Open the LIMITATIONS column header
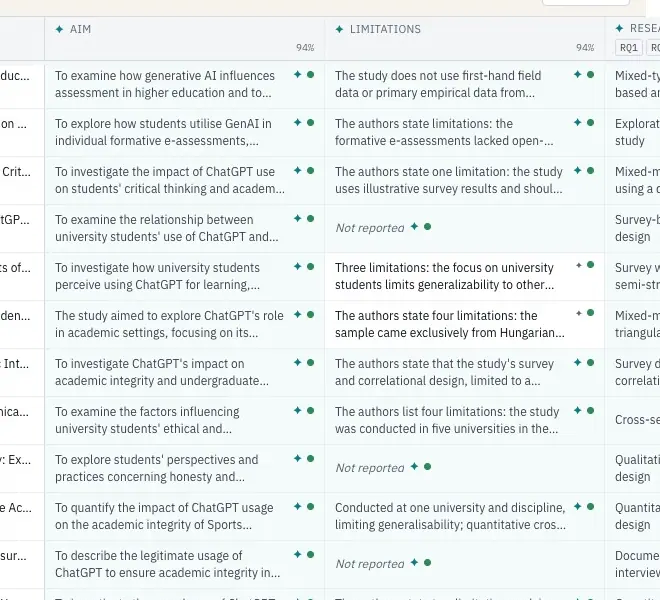The width and height of the screenshot is (660, 600). pyautogui.click(x=465, y=39)
